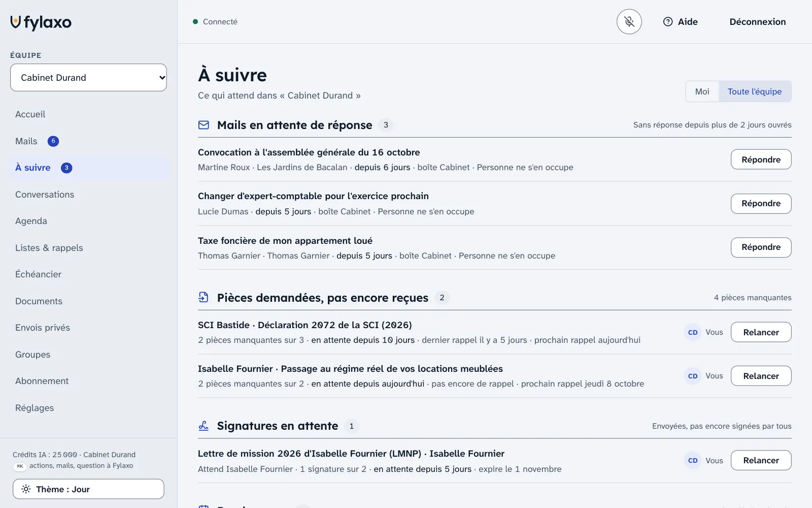This screenshot has height=508, width=812.
Task: Reply to Changer d'expert-comptable mail
Action: tap(761, 203)
